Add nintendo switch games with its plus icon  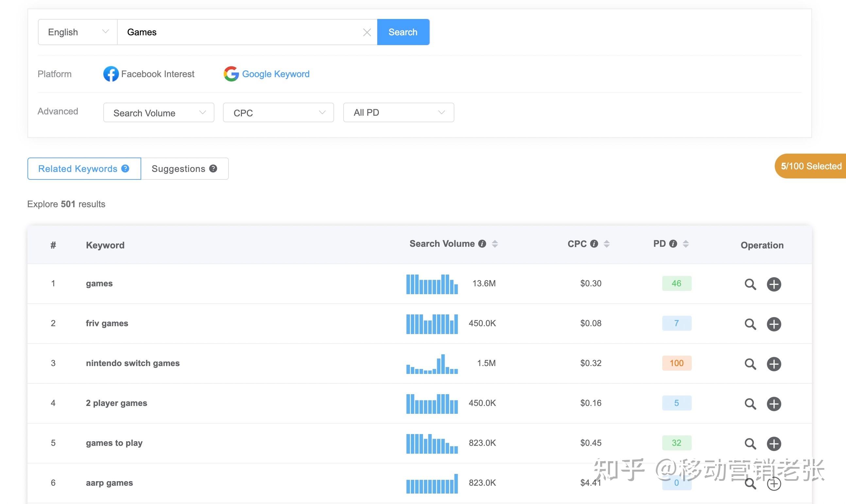(774, 364)
